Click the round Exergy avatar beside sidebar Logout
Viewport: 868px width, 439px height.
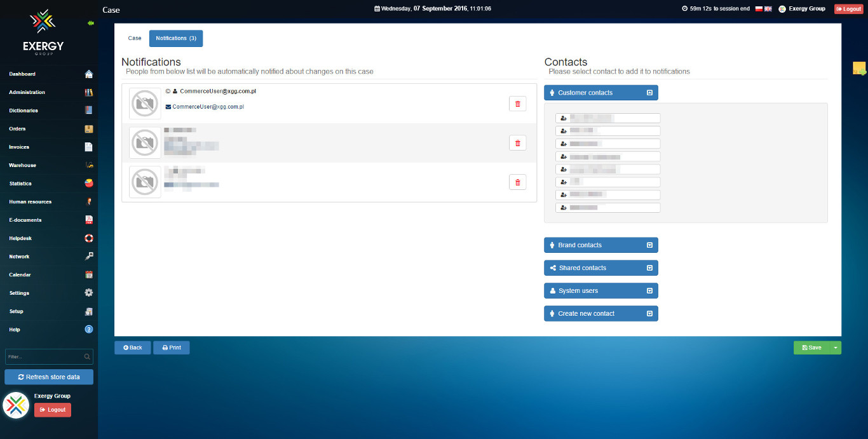(16, 405)
